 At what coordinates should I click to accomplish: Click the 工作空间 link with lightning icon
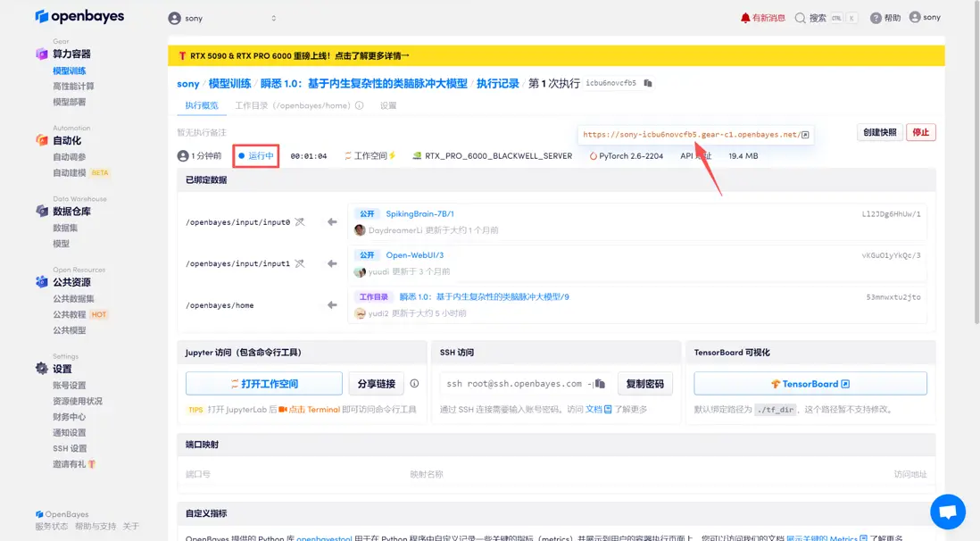pyautogui.click(x=370, y=155)
